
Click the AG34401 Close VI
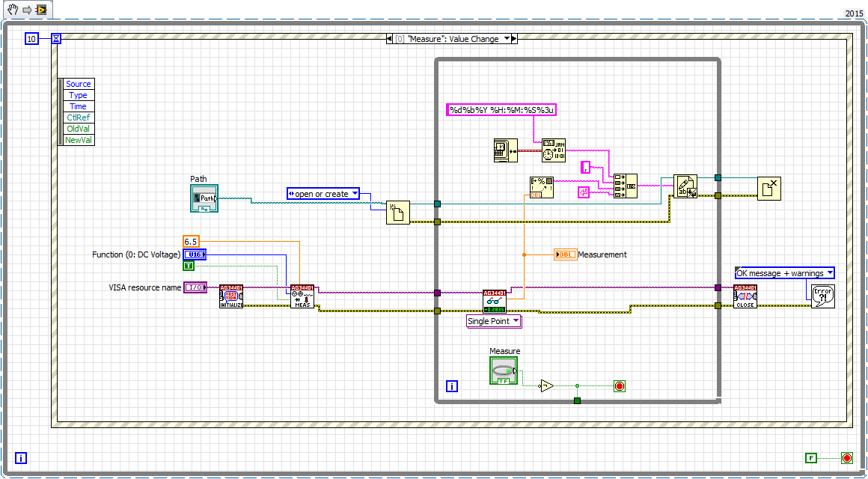coord(745,296)
